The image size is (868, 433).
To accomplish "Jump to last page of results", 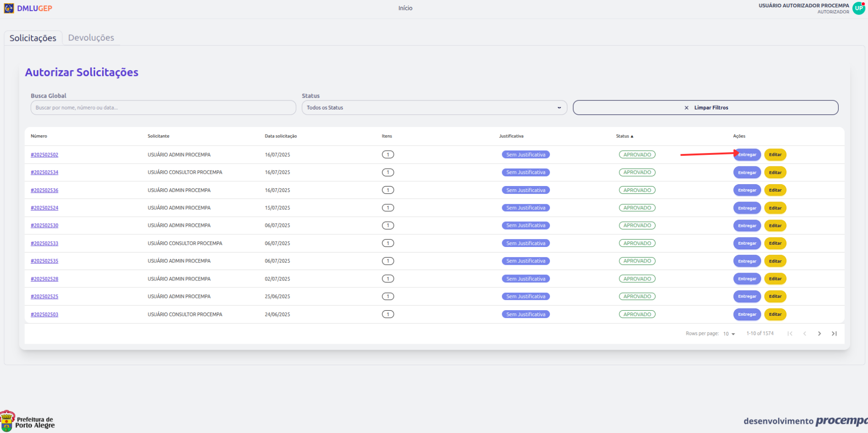I will 834,334.
